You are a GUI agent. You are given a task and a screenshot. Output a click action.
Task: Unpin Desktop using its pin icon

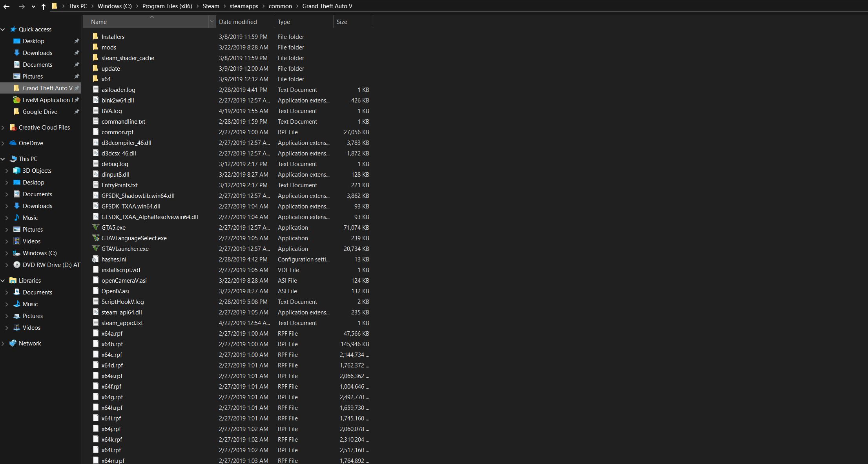[77, 41]
